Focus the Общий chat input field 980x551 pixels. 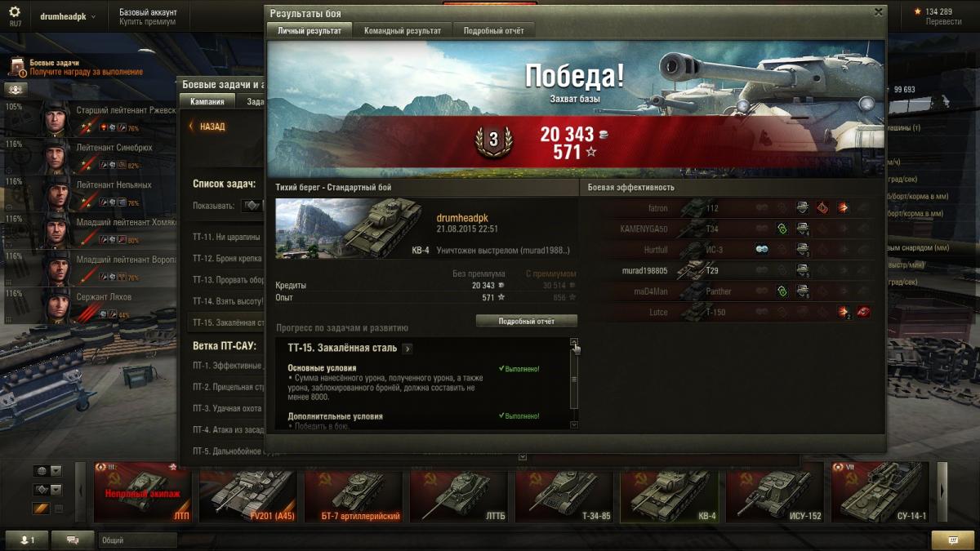click(x=137, y=540)
